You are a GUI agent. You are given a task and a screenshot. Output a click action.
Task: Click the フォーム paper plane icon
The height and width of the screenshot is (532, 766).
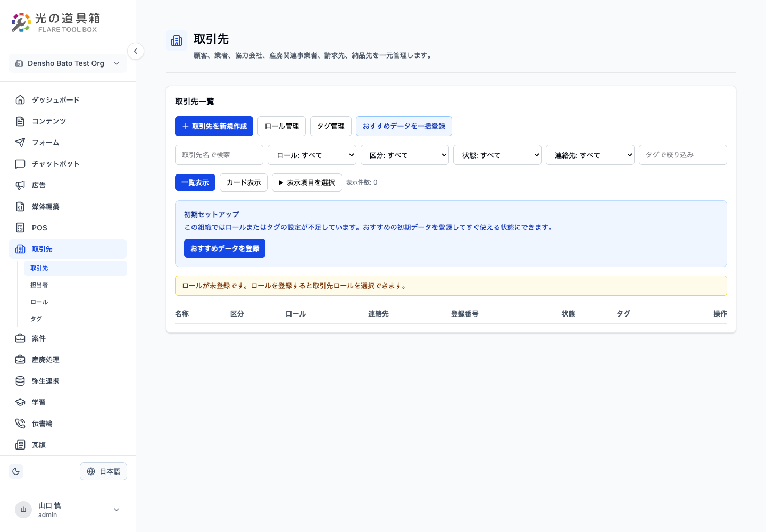click(20, 143)
